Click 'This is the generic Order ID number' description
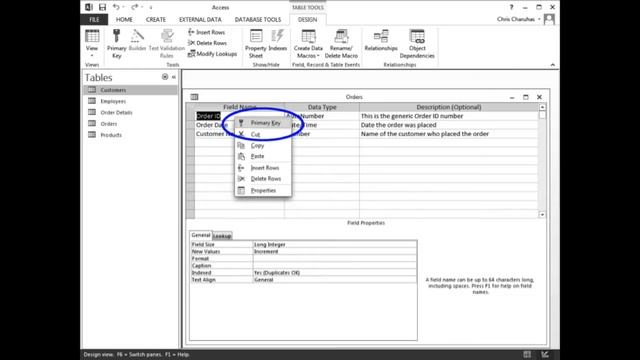 tap(449, 116)
